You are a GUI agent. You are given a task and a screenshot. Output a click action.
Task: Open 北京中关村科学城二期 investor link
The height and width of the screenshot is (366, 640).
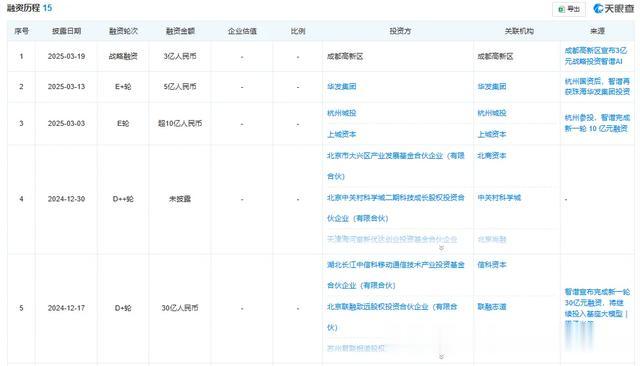396,208
